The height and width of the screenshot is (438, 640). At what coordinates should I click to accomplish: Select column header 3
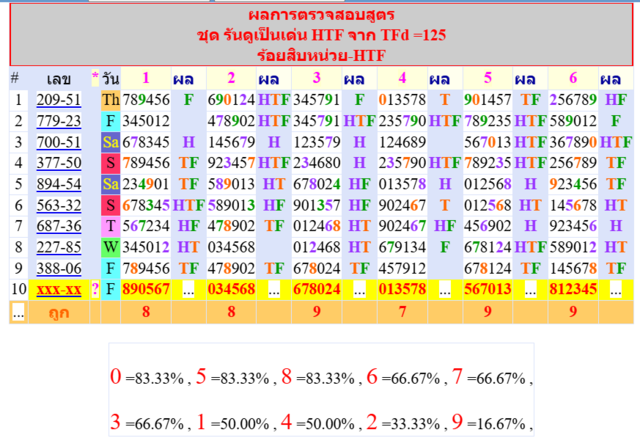click(317, 78)
